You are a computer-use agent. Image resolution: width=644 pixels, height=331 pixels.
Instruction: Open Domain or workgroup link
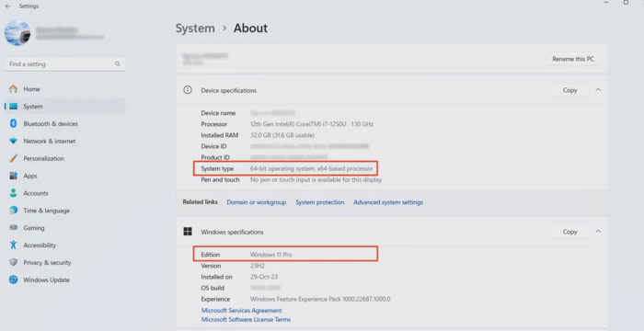257,202
